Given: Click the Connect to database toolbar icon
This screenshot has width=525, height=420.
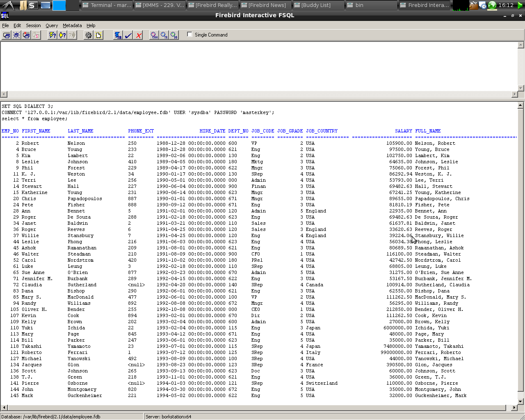Looking at the screenshot, I should tap(7, 35).
